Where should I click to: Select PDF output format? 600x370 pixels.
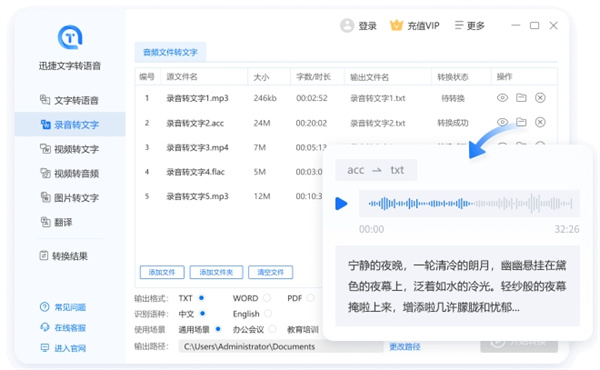point(311,298)
